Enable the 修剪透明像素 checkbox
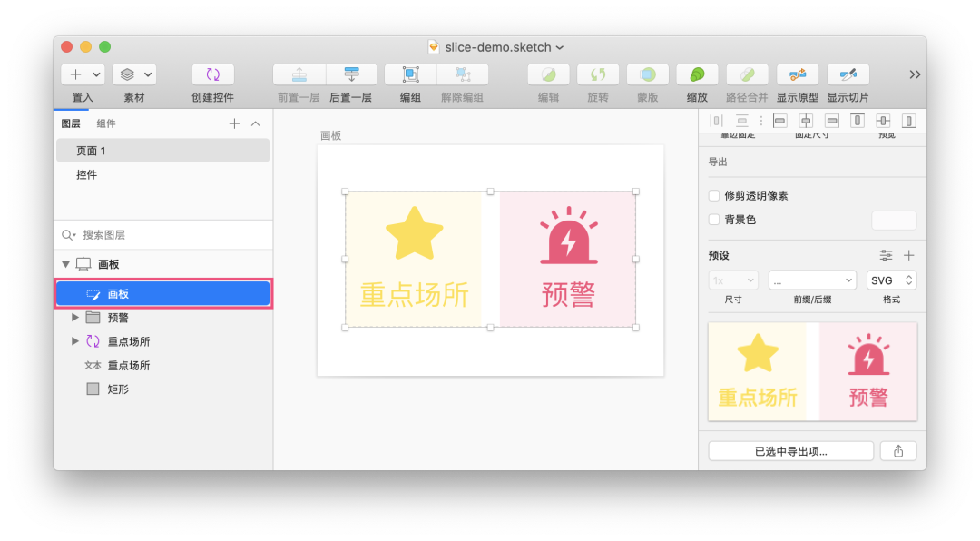The image size is (980, 541). (x=715, y=195)
